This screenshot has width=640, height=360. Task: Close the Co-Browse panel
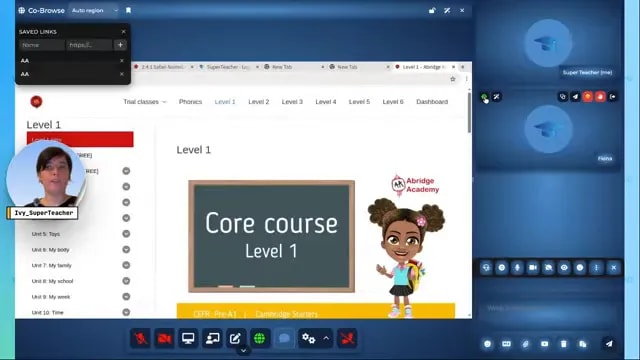point(462,10)
